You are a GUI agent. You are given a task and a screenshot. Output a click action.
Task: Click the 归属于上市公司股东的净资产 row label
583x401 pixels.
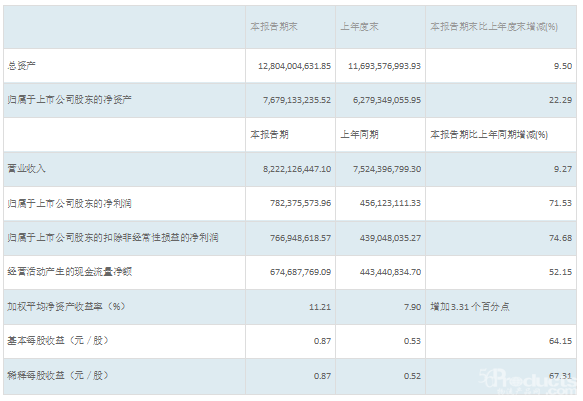(x=70, y=100)
